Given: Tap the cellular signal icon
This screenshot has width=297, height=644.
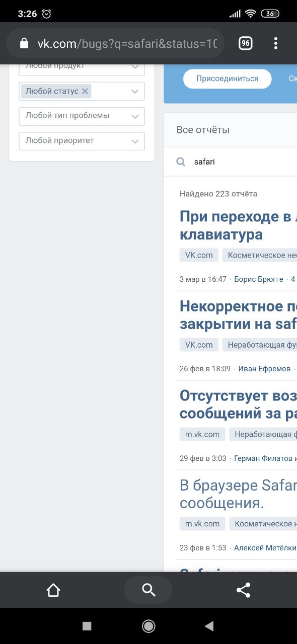Looking at the screenshot, I should 235,14.
